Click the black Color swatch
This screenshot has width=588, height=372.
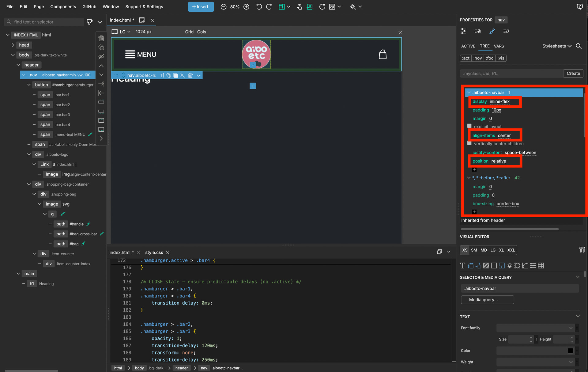click(x=570, y=351)
